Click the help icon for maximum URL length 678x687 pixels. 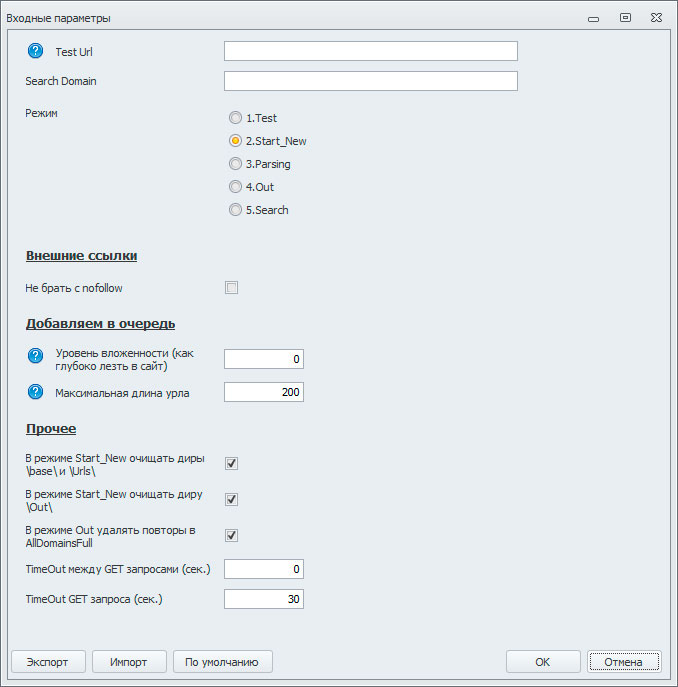click(35, 392)
